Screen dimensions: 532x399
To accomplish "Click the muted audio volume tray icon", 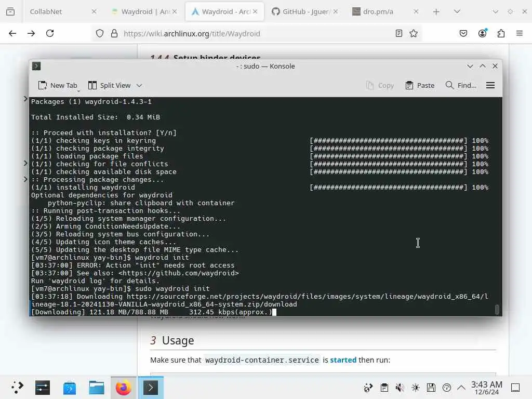I will 400,388.
